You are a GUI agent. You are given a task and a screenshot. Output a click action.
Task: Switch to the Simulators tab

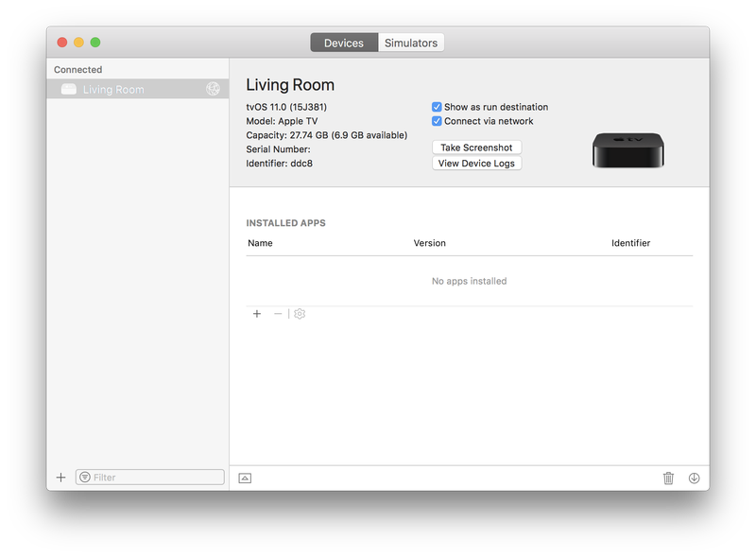click(x=411, y=43)
